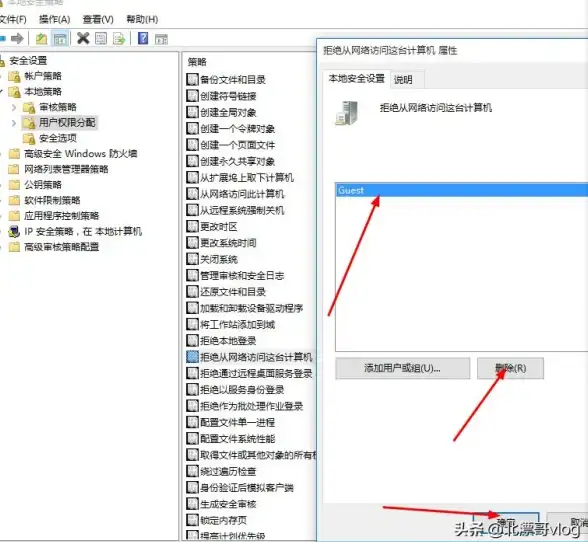Click icon next to 更改时区 policy

coord(192,227)
